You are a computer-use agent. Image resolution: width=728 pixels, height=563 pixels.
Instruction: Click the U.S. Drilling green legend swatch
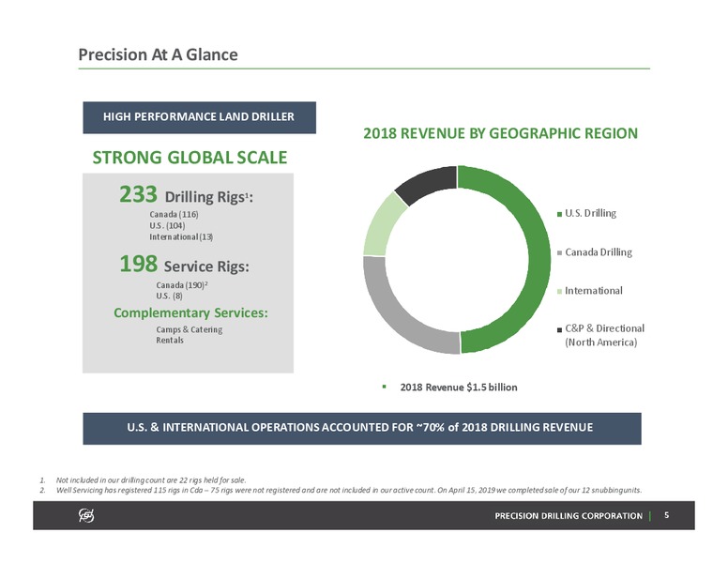[x=559, y=214]
